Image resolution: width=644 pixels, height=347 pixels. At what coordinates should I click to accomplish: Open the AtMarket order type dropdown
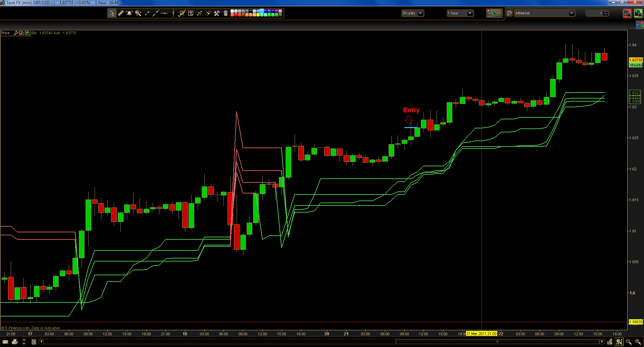coord(544,13)
